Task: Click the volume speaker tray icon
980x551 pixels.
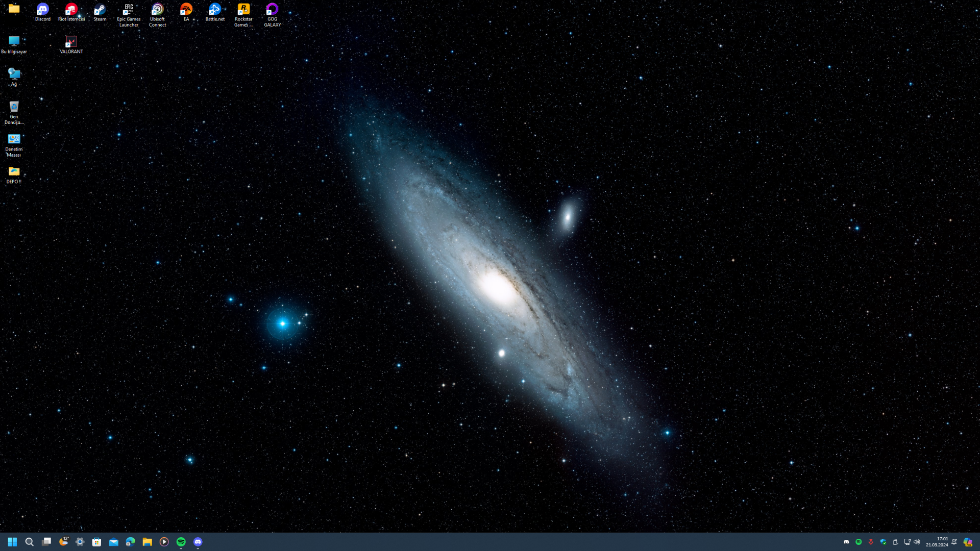Action: coord(917,542)
